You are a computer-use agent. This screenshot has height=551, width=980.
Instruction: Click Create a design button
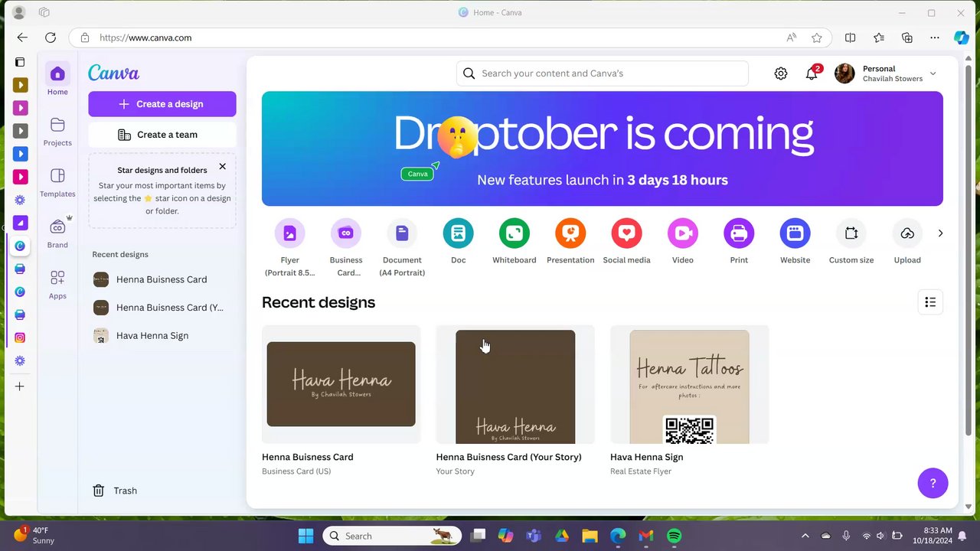tap(162, 104)
